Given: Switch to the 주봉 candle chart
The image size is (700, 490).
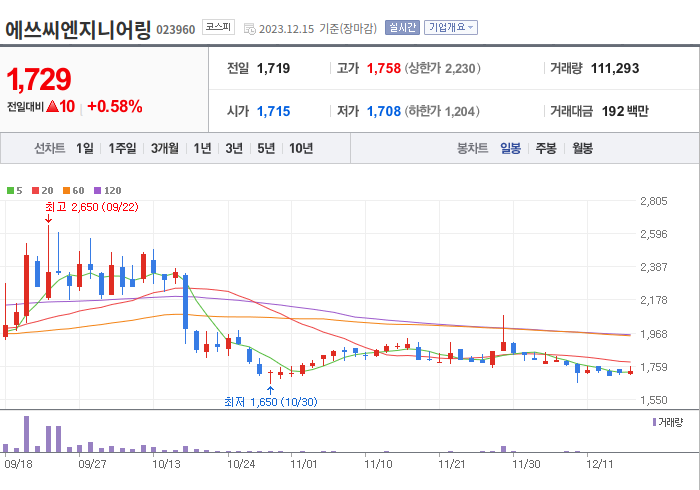Looking at the screenshot, I should pyautogui.click(x=546, y=148).
